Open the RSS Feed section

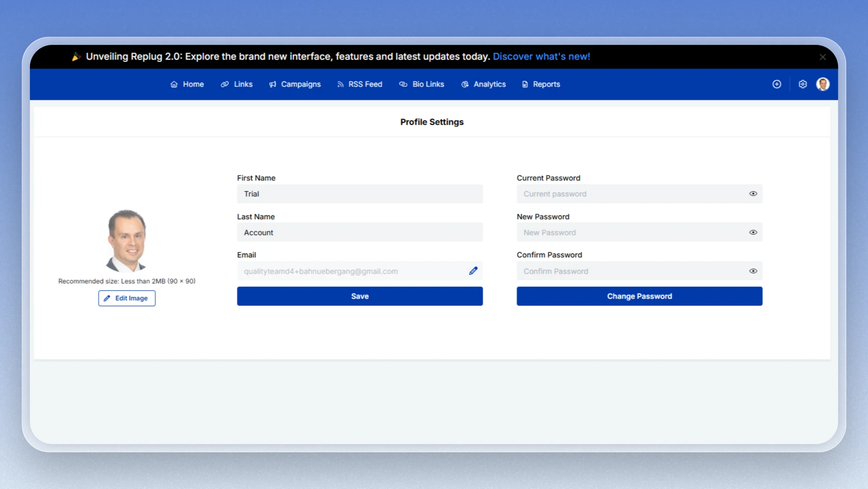359,84
